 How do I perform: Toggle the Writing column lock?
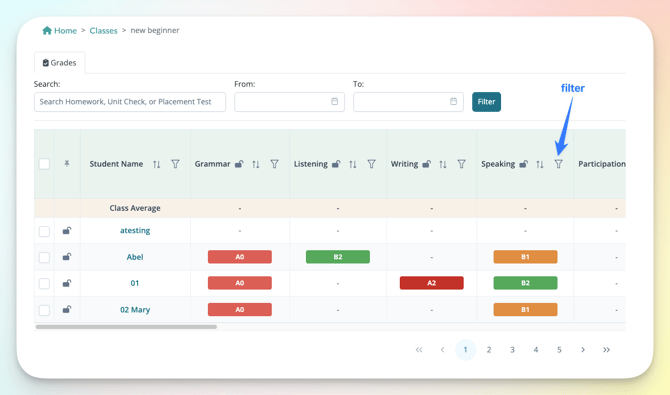click(426, 164)
